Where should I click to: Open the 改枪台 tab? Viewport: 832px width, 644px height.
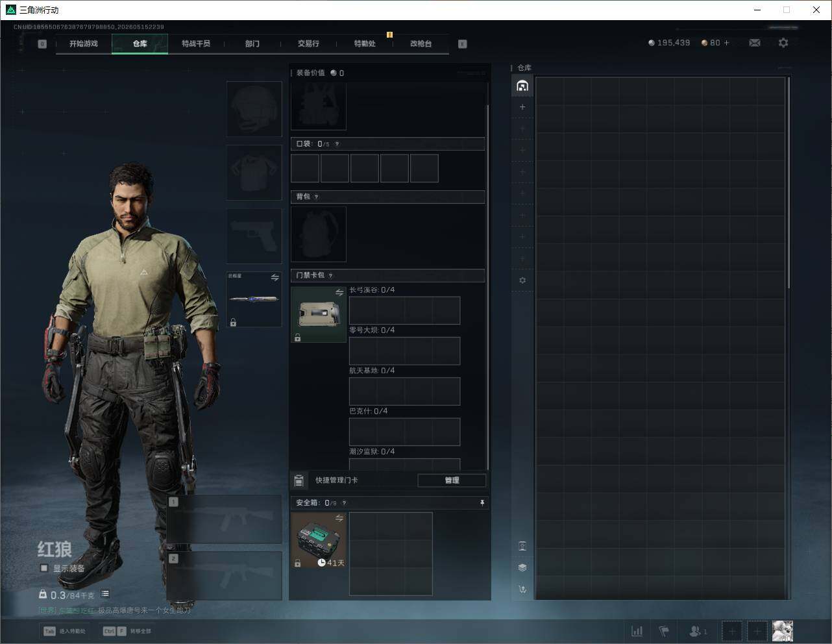coord(421,43)
